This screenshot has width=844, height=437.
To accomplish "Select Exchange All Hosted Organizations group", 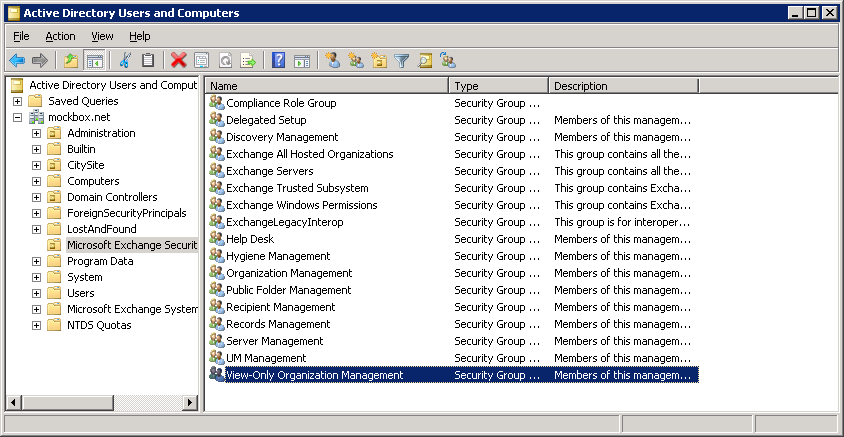I will [310, 154].
